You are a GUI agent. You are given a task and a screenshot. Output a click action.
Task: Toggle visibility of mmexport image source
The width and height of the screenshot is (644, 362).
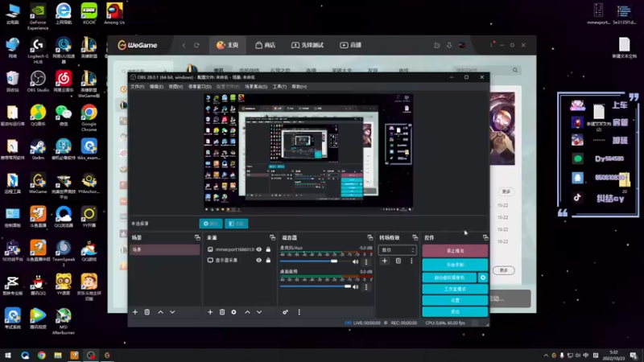coord(258,249)
